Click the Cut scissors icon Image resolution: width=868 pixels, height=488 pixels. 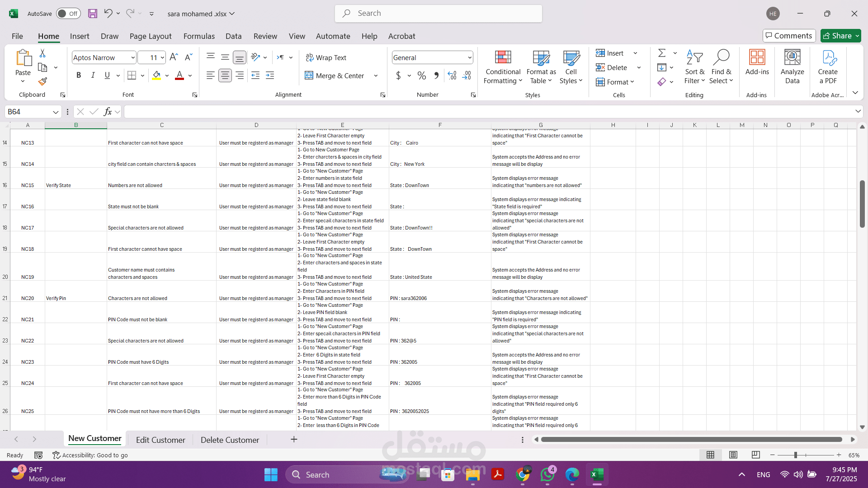pos(42,53)
